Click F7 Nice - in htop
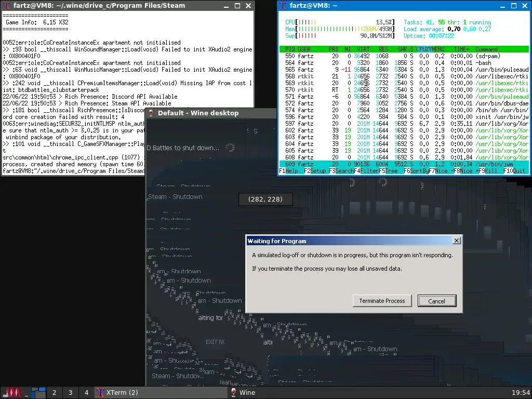Screen dimensions: 532x399 441,171
